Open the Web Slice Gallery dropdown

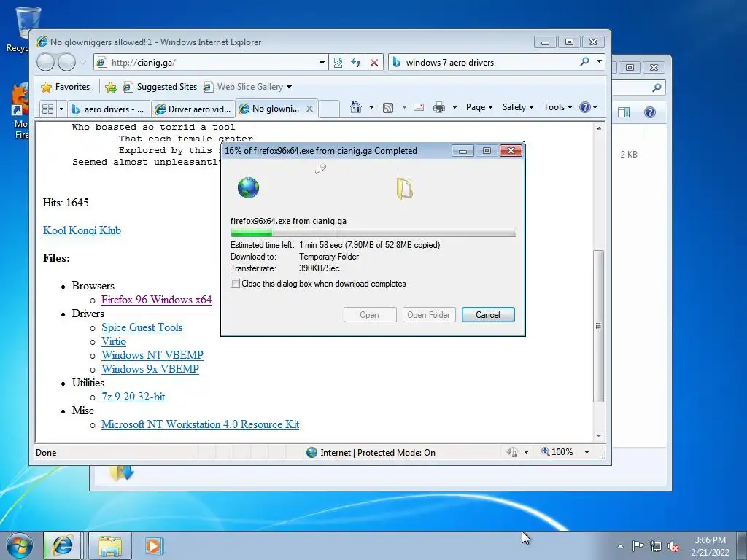pyautogui.click(x=289, y=87)
